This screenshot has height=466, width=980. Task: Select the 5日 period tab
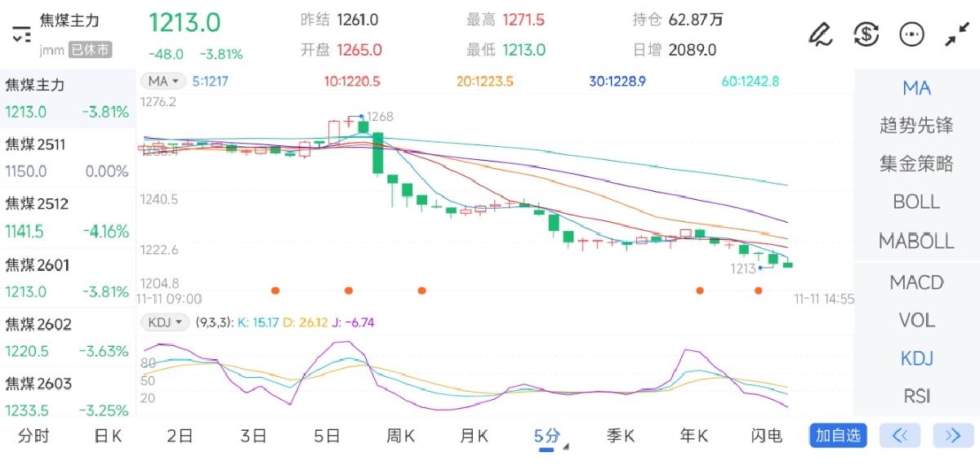point(327,436)
